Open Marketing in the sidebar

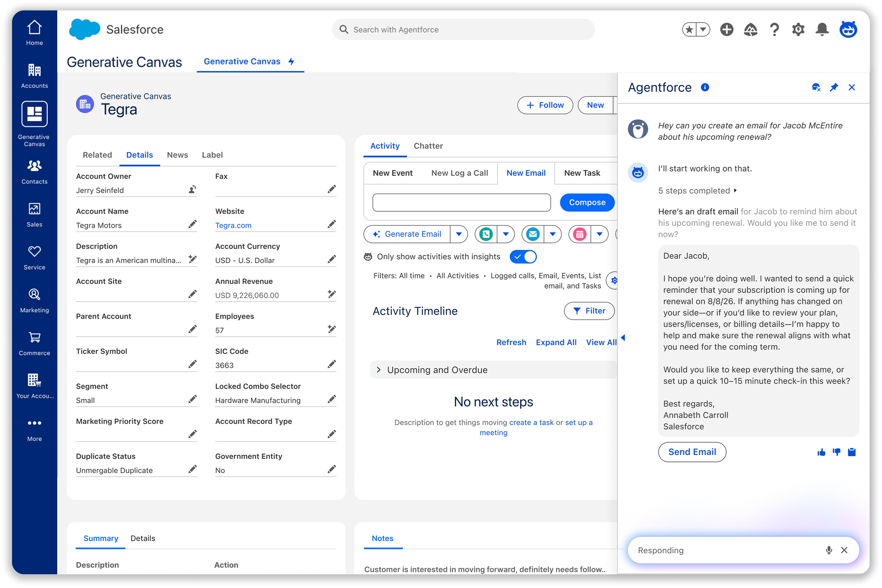click(x=34, y=301)
